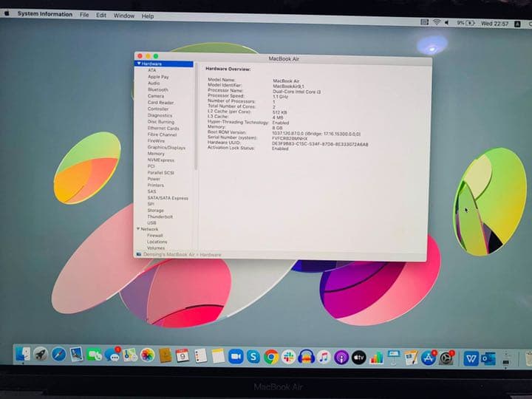This screenshot has width=532, height=399.
Task: Select Camera in the sidebar
Action: [x=156, y=96]
